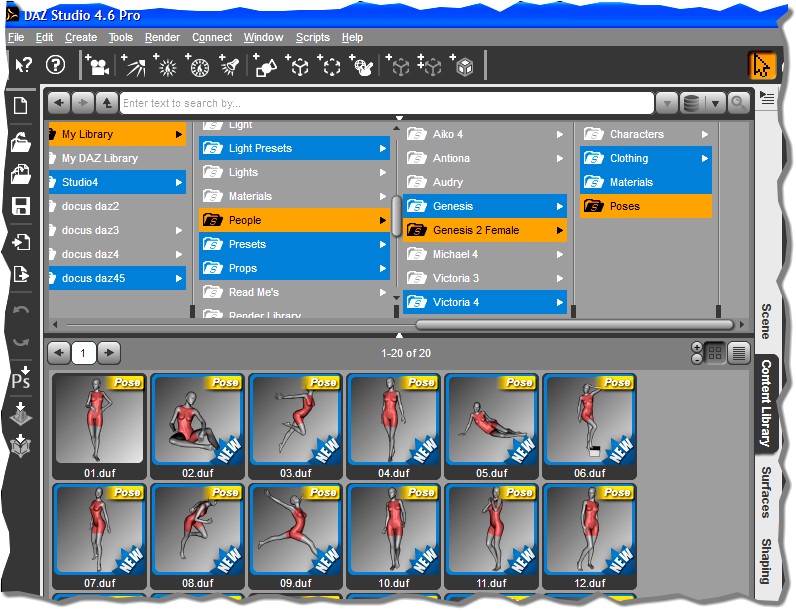Open a scene file from sidebar
Screen dimensions: 796x611
[x=21, y=141]
